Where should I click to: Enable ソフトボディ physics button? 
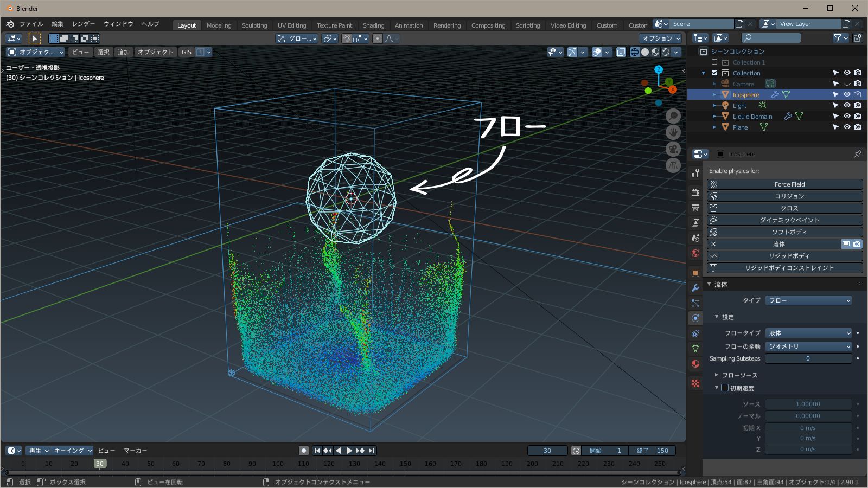pos(784,232)
